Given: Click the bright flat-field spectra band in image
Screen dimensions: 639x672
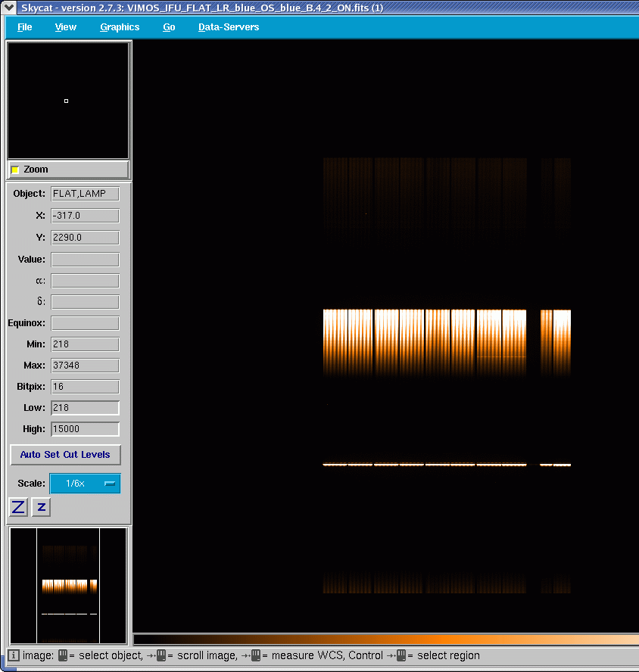Looking at the screenshot, I should click(447, 342).
